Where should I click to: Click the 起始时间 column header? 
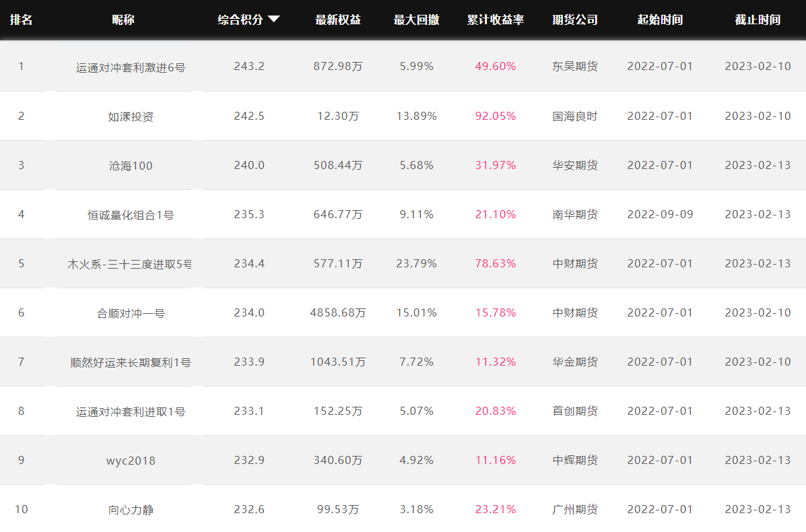coord(660,20)
